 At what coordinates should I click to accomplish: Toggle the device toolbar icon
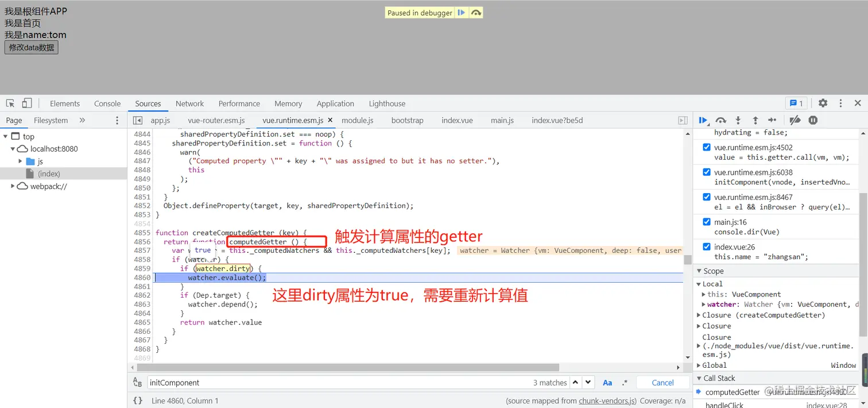[x=27, y=103]
